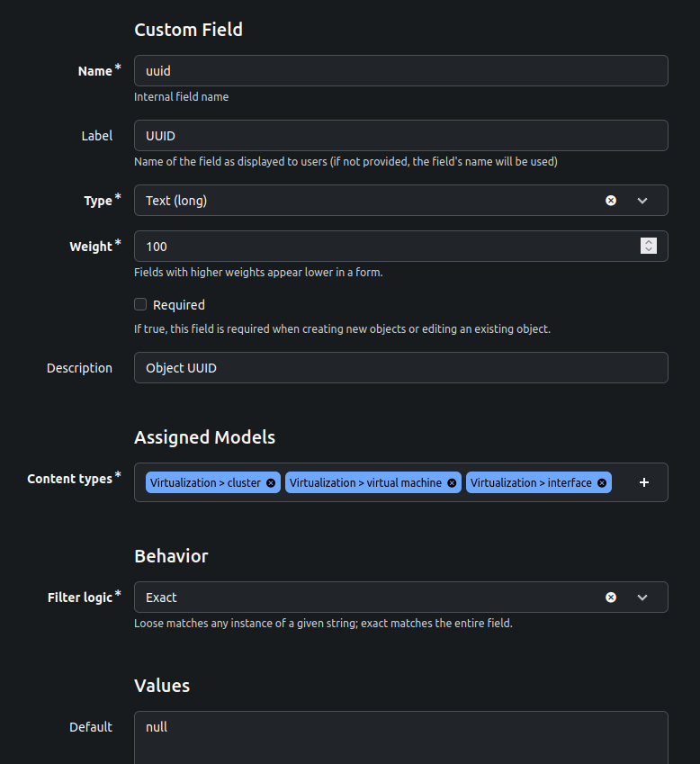Clear the Type selection with the x icon
This screenshot has height=764, width=700.
(611, 201)
